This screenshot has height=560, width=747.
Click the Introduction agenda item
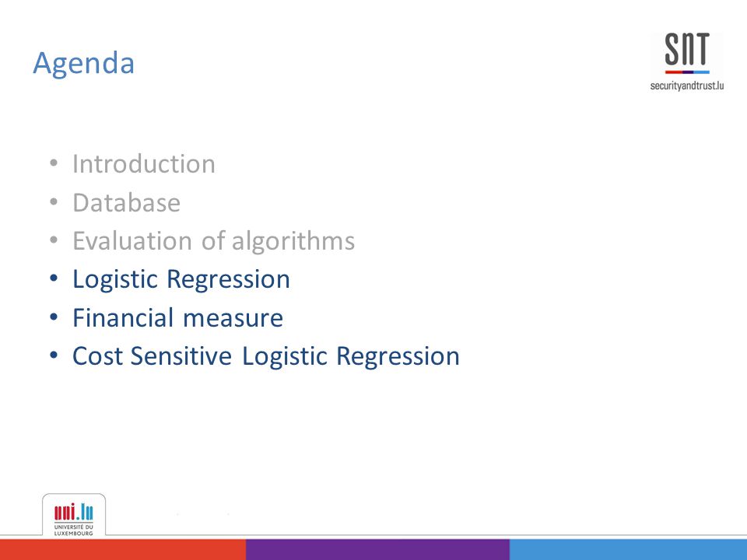(144, 164)
